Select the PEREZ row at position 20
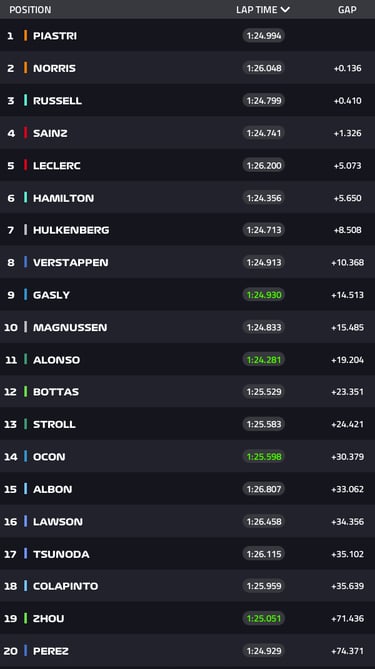The height and width of the screenshot is (669, 375). (x=187, y=651)
